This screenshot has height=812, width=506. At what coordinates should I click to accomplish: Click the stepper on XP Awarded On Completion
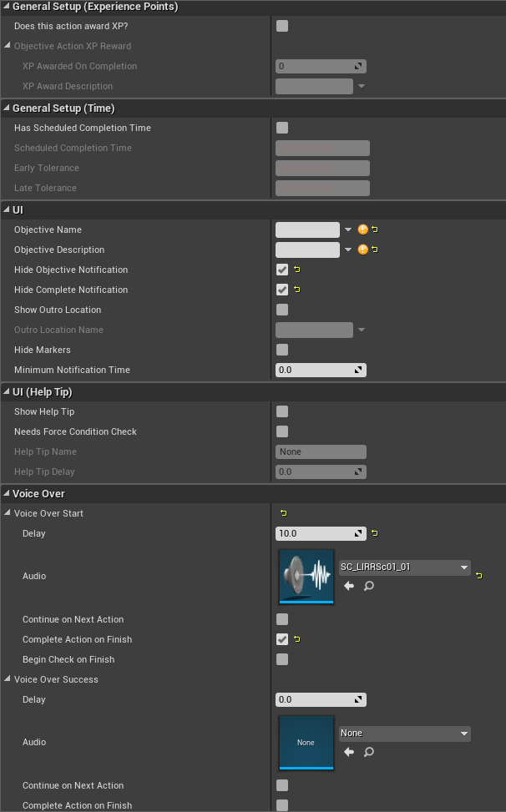click(361, 66)
